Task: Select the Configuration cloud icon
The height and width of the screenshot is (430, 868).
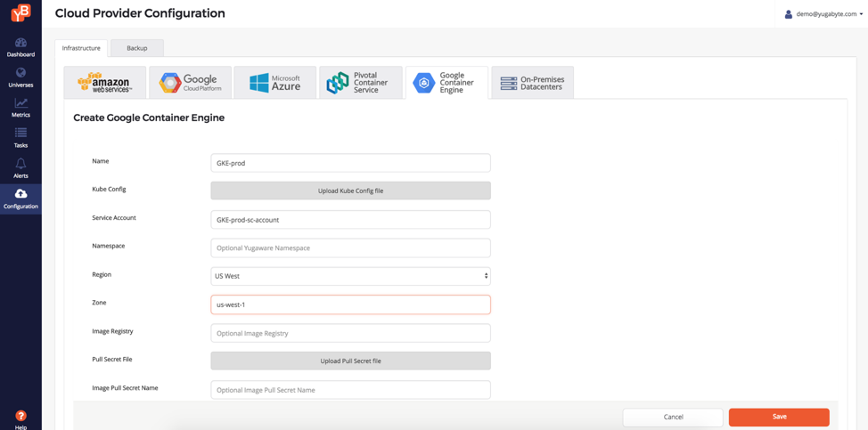Action: coord(20,194)
